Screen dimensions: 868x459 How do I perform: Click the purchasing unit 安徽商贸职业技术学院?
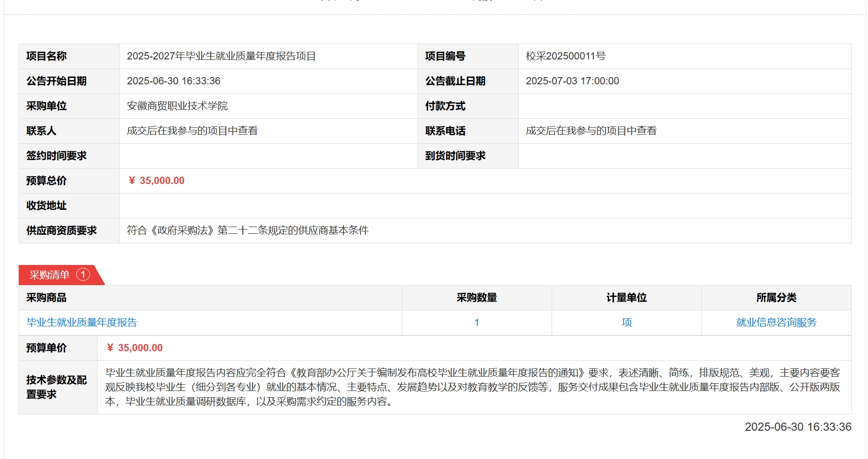click(177, 106)
